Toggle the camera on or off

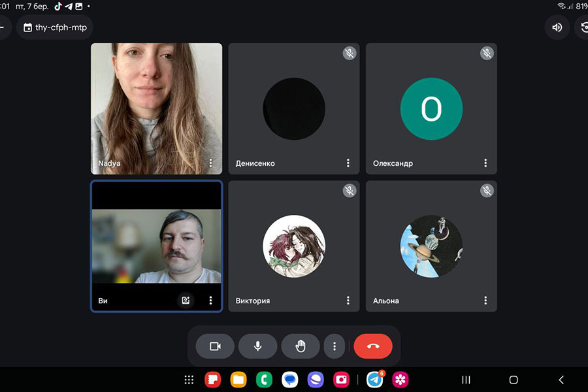(x=215, y=346)
